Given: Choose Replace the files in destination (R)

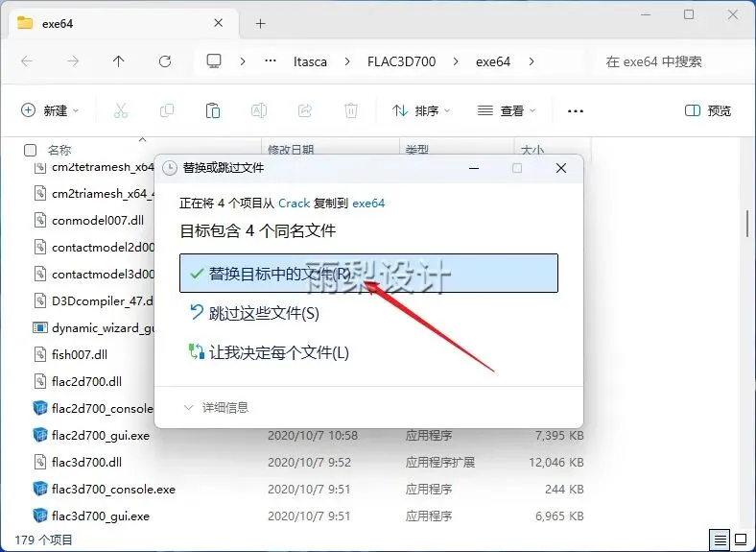Looking at the screenshot, I should click(x=368, y=273).
